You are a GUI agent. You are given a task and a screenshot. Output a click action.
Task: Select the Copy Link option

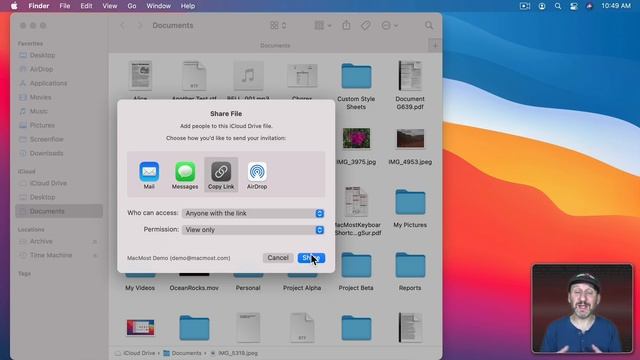click(x=221, y=175)
